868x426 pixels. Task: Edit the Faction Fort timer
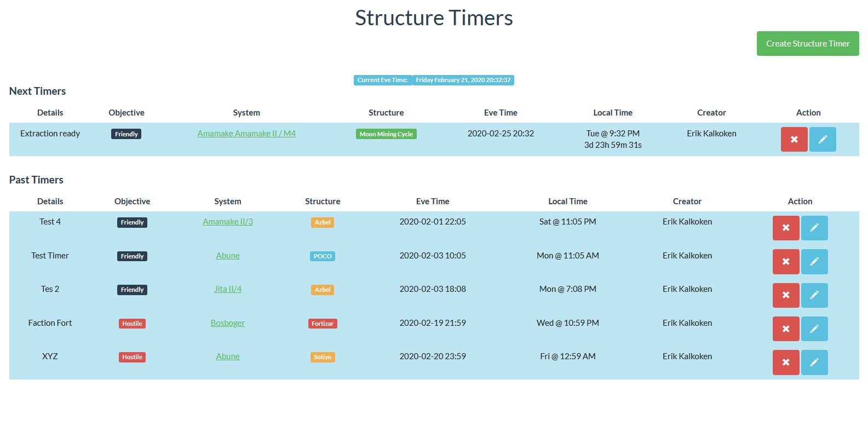coord(814,329)
